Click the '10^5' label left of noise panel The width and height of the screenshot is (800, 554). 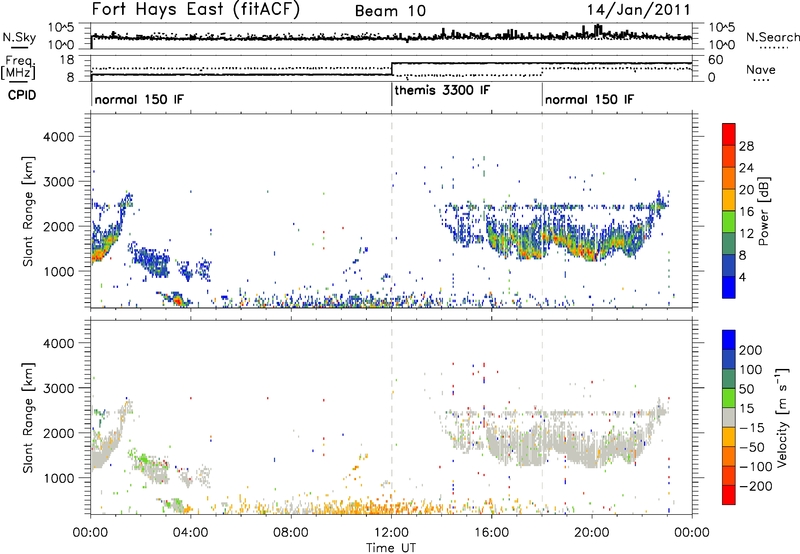point(61,27)
